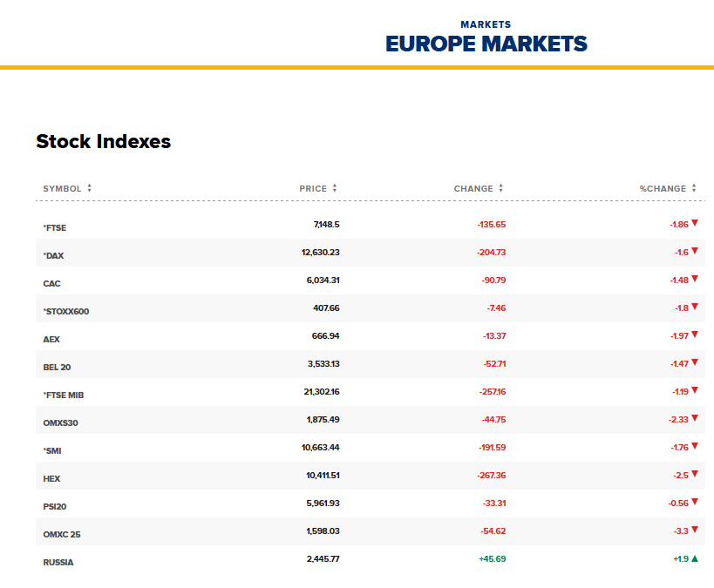The image size is (714, 588).
Task: Open the CAC index link
Action: pos(51,283)
